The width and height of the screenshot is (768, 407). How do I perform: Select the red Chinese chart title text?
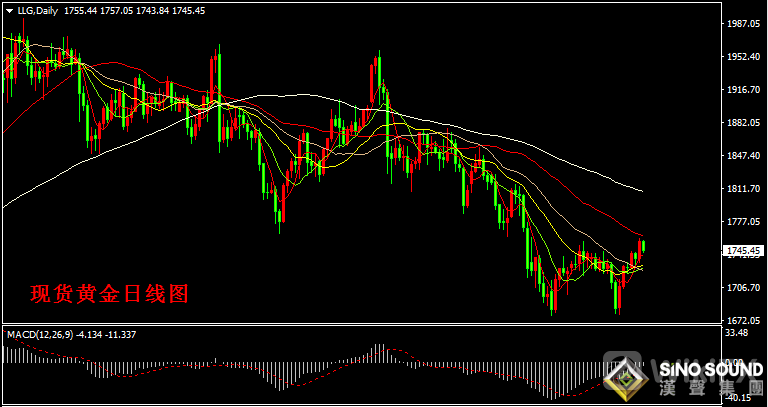[109, 294]
